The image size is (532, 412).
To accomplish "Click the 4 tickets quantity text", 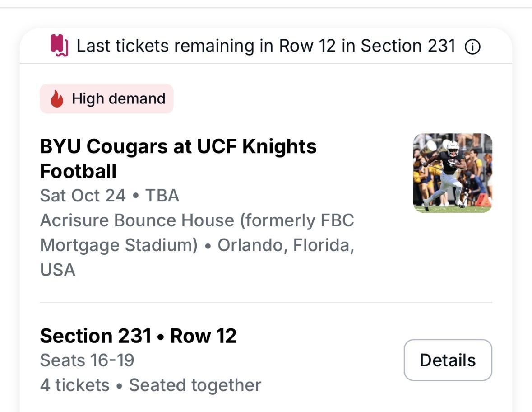I will pos(74,385).
